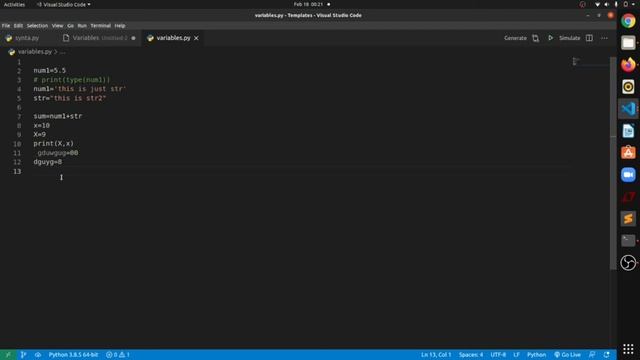Switch to the synta.py tab
The height and width of the screenshot is (360, 640).
pyautogui.click(x=27, y=38)
